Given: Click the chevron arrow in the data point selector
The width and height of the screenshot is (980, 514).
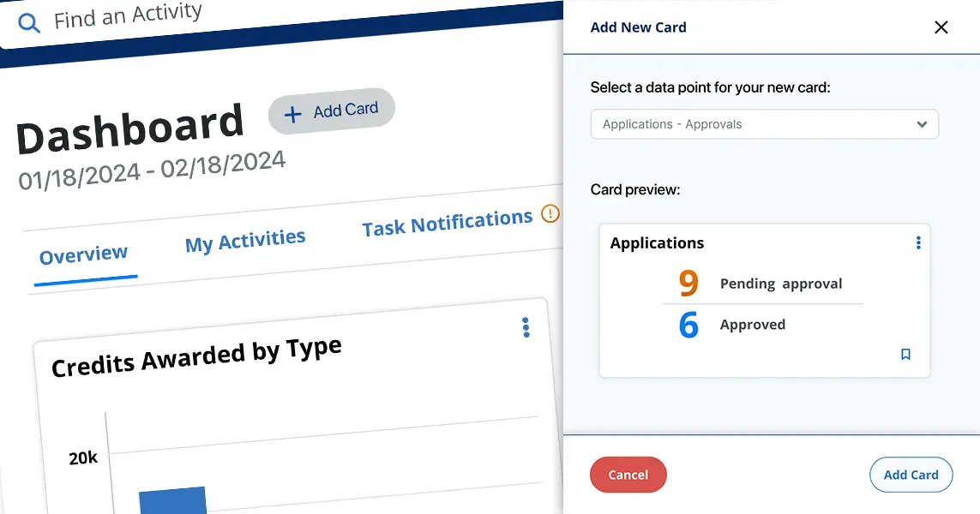Looking at the screenshot, I should pyautogui.click(x=922, y=124).
